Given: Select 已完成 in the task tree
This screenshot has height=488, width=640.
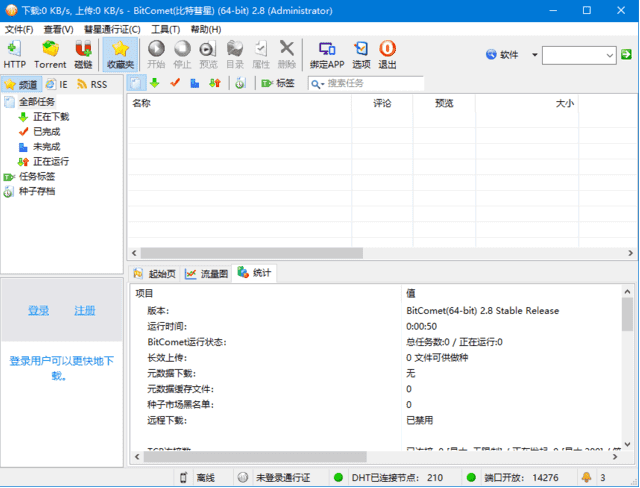Looking at the screenshot, I should (46, 131).
